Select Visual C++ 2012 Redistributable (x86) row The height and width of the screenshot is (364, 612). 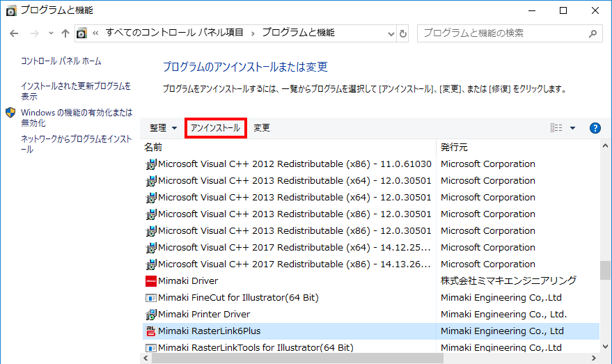coord(371,164)
